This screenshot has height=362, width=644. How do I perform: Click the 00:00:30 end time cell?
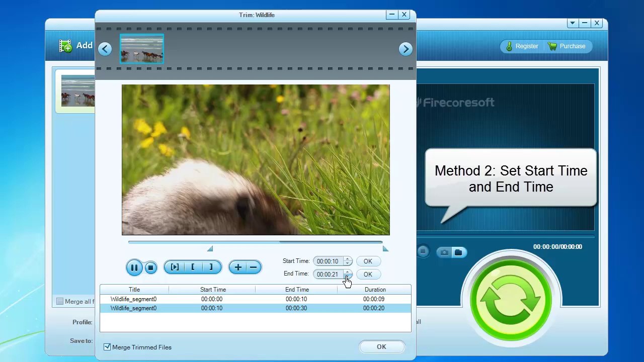(296, 308)
